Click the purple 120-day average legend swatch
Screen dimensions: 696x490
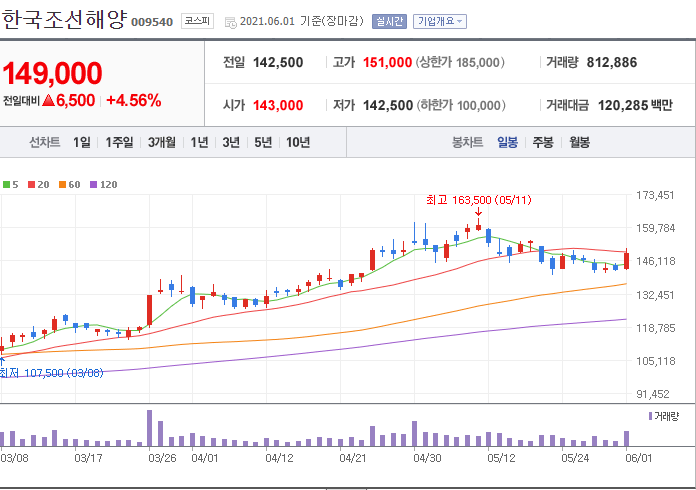pos(93,185)
